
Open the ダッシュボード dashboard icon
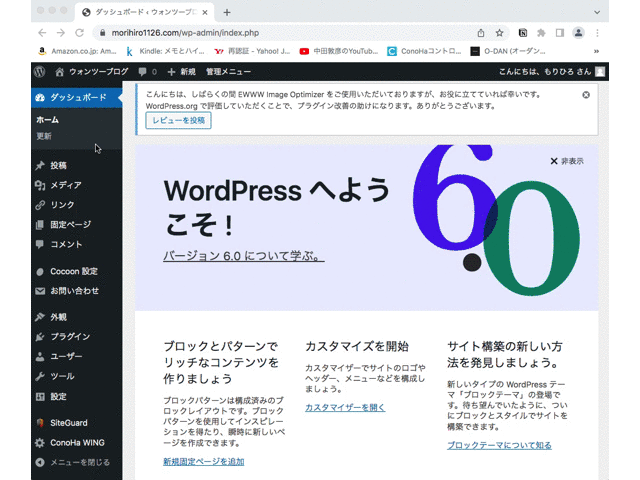40,98
